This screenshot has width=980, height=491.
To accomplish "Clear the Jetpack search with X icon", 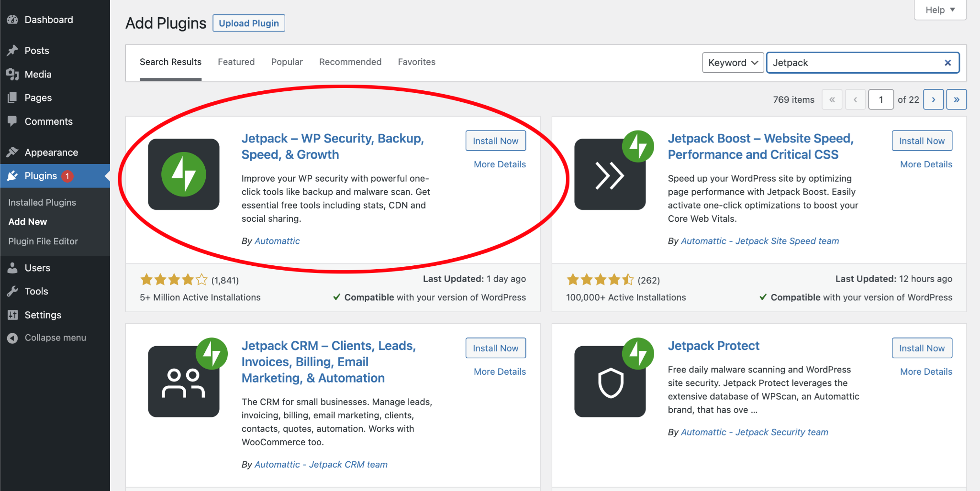I will tap(947, 63).
